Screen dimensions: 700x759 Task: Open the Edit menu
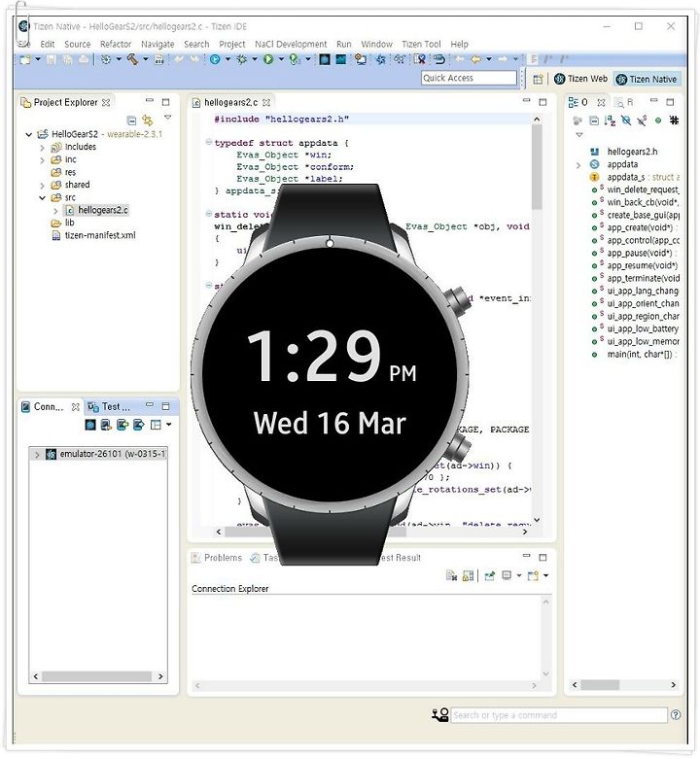pyautogui.click(x=48, y=44)
